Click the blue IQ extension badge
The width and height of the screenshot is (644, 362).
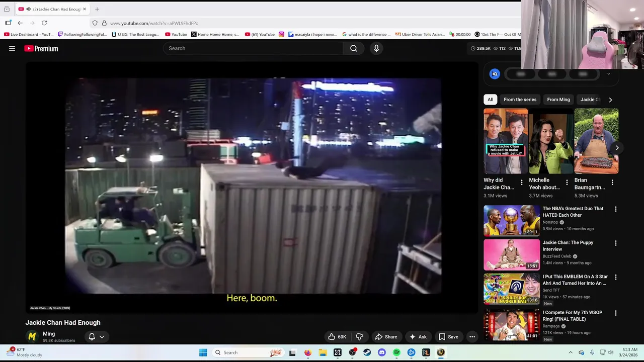pyautogui.click(x=495, y=74)
